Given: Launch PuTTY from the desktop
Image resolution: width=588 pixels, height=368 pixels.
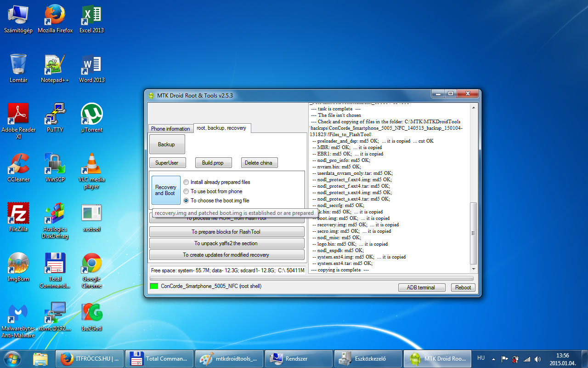Looking at the screenshot, I should pyautogui.click(x=55, y=115).
